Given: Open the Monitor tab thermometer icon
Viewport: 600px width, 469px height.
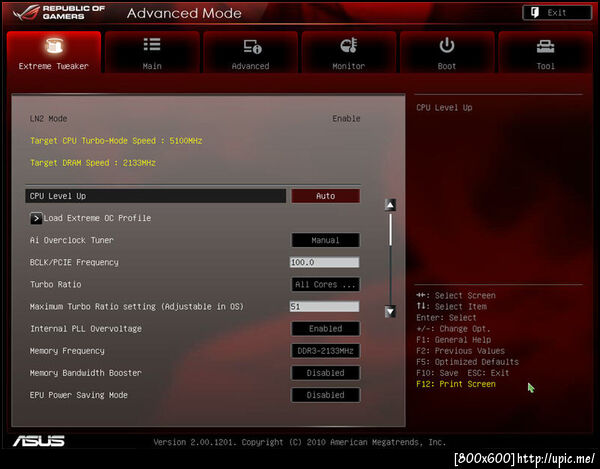Looking at the screenshot, I should (x=349, y=45).
